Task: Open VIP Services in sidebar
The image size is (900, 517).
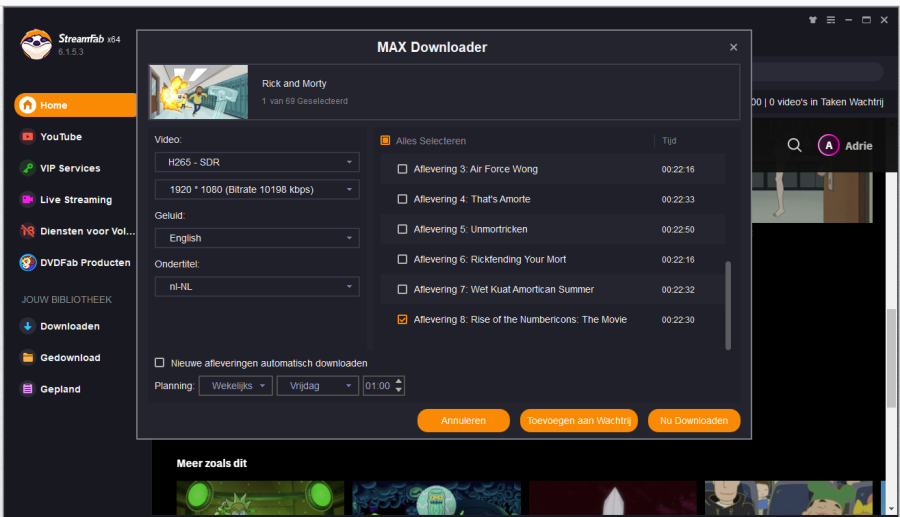Action: 69,168
